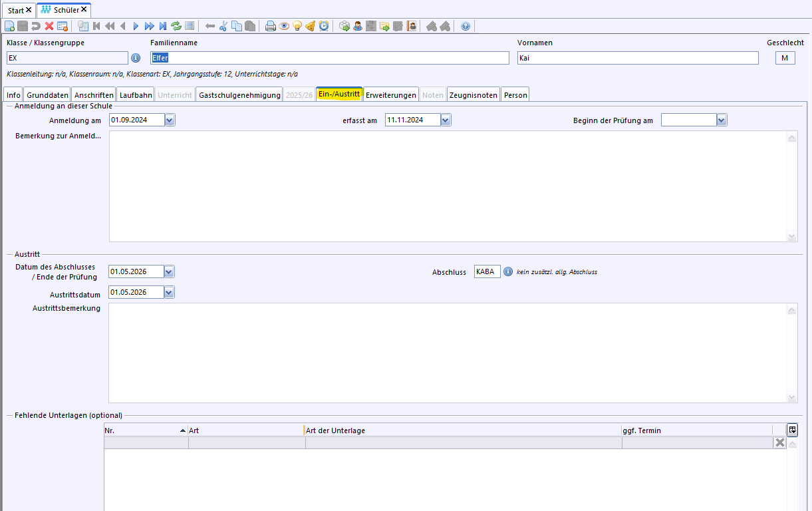Click the blue help question mark icon
The image size is (812, 511).
point(466,26)
